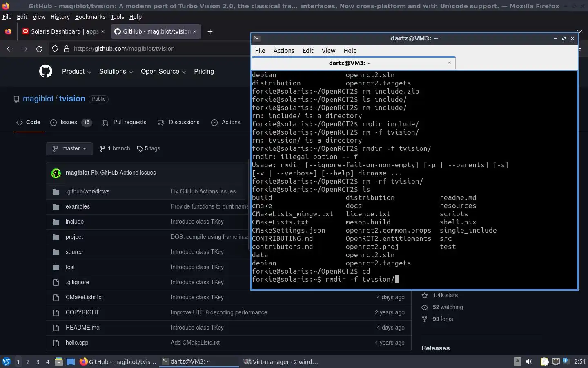Switch to the Issues tab
588x368 pixels.
(71, 122)
